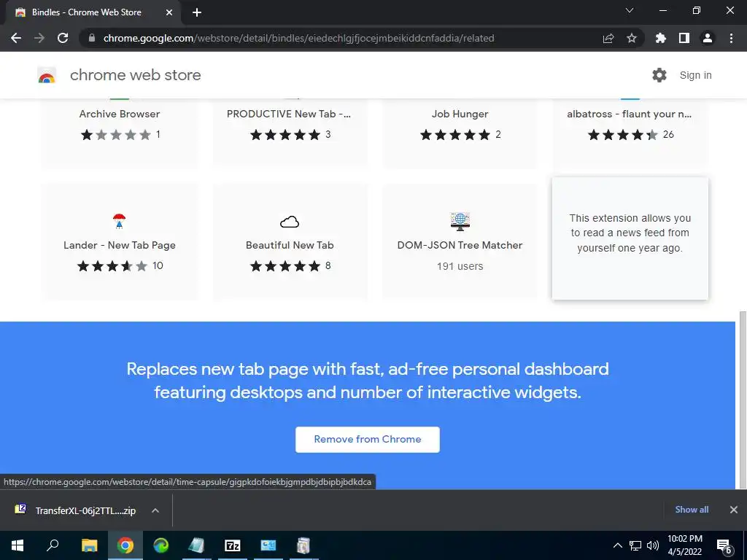Click the Lander rating count 10
Viewport: 747px width, 560px height.
(158, 265)
